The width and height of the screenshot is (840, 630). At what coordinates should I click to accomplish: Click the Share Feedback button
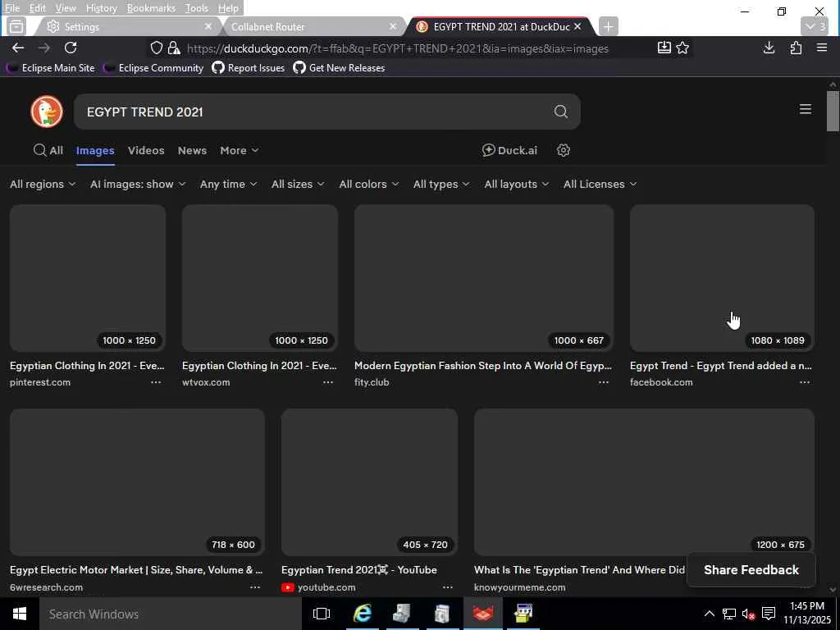pos(751,570)
